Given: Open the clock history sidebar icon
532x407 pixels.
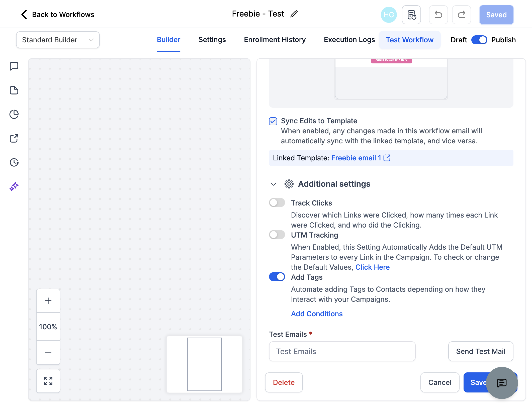Looking at the screenshot, I should click(14, 162).
